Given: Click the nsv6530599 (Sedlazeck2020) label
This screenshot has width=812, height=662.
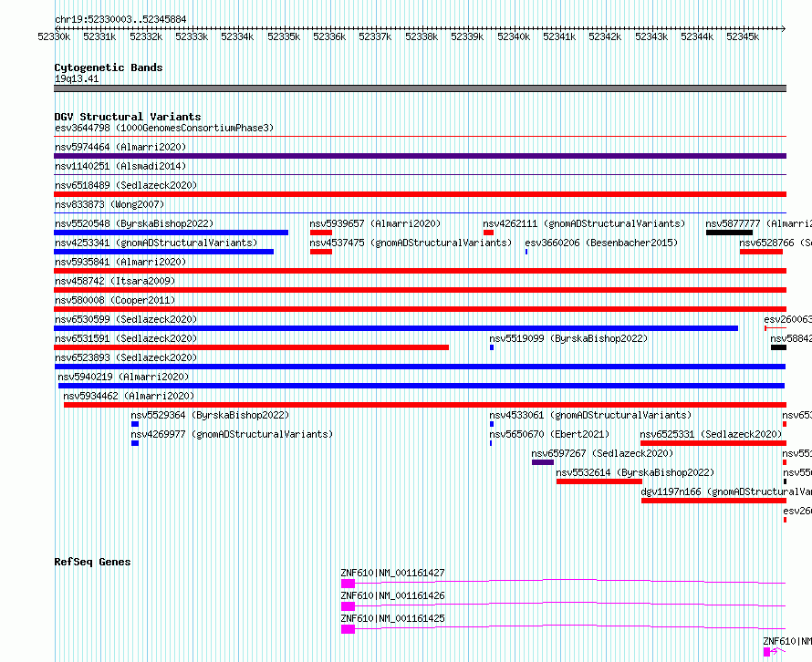Looking at the screenshot, I should [x=126, y=319].
